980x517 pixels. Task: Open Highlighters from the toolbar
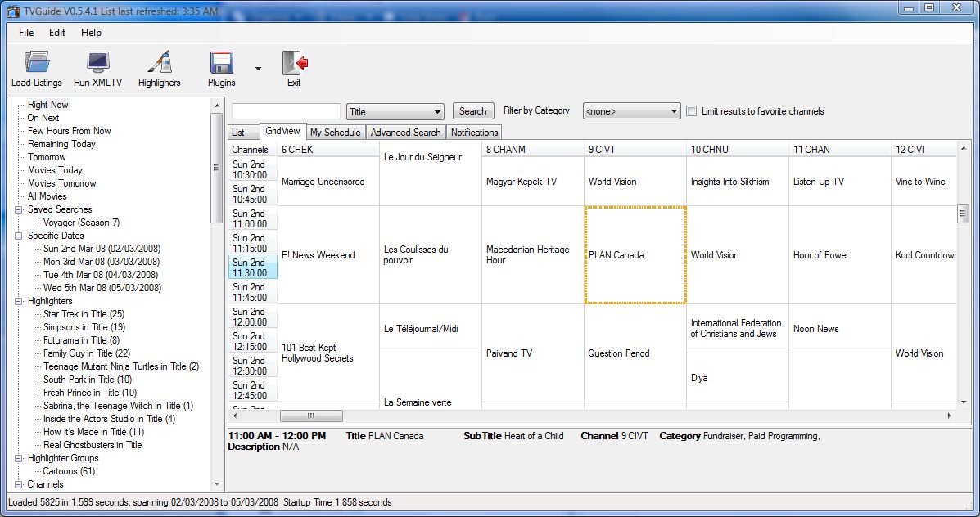pyautogui.click(x=158, y=64)
